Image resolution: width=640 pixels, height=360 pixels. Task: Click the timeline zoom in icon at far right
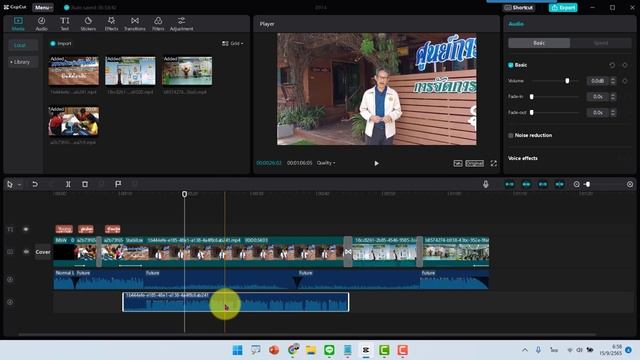coord(630,184)
